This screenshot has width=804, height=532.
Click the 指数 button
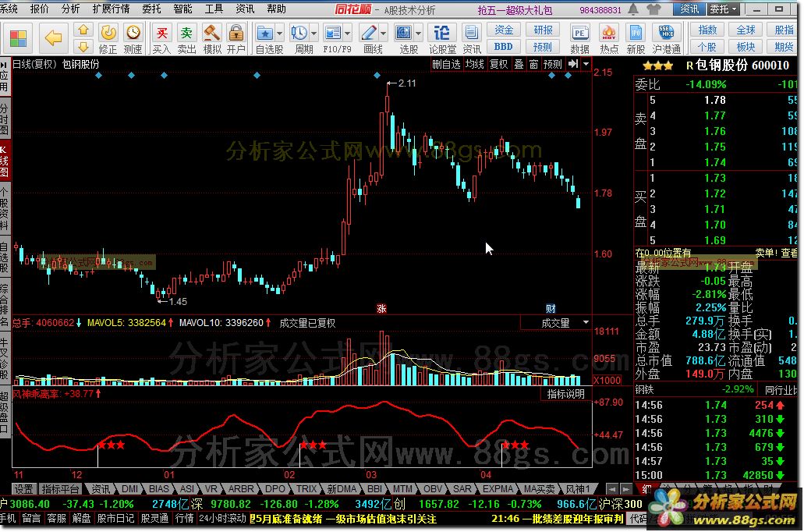[x=707, y=30]
